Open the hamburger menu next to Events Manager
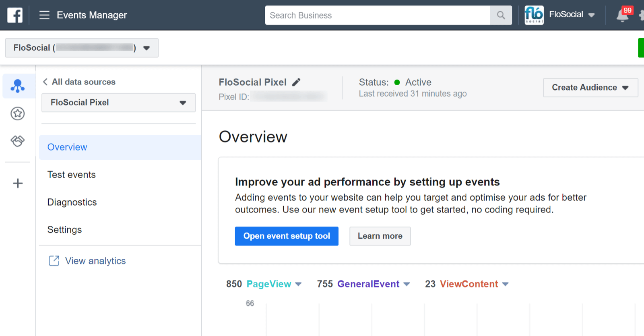Screen dimensions: 644x336 [44, 15]
